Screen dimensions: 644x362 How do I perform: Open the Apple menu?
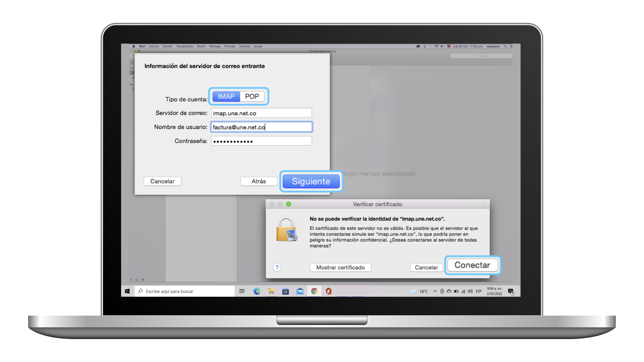point(134,46)
